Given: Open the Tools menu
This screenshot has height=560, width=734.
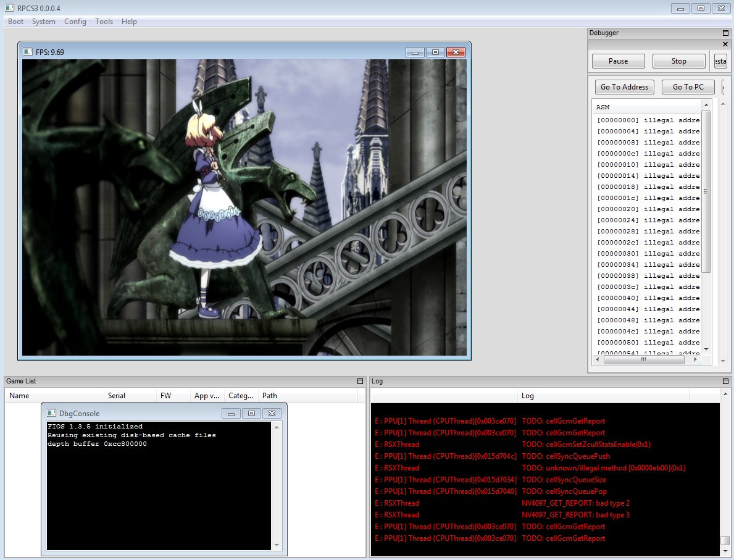Looking at the screenshot, I should pyautogui.click(x=104, y=22).
